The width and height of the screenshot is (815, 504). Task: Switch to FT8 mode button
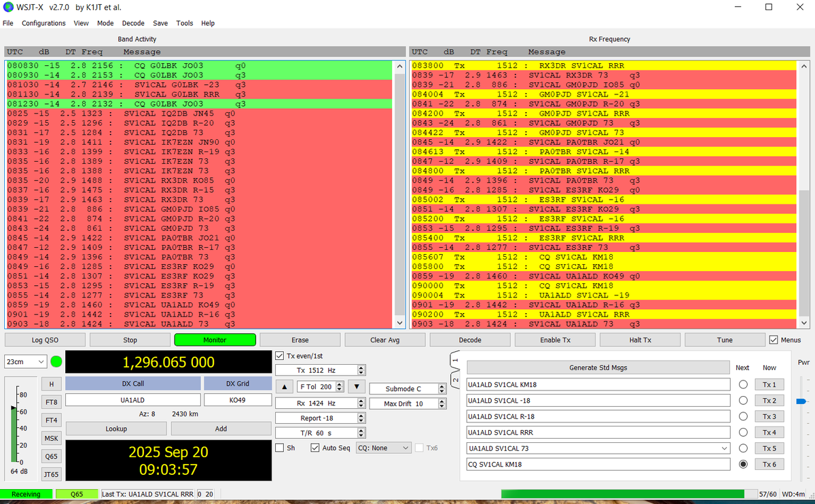(x=52, y=402)
